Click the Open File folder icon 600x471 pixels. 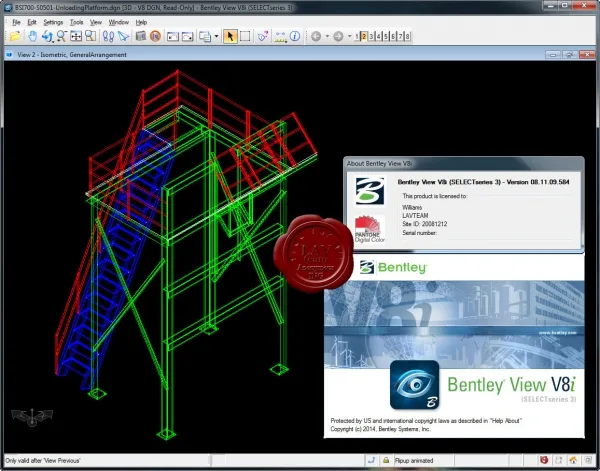pos(15,36)
